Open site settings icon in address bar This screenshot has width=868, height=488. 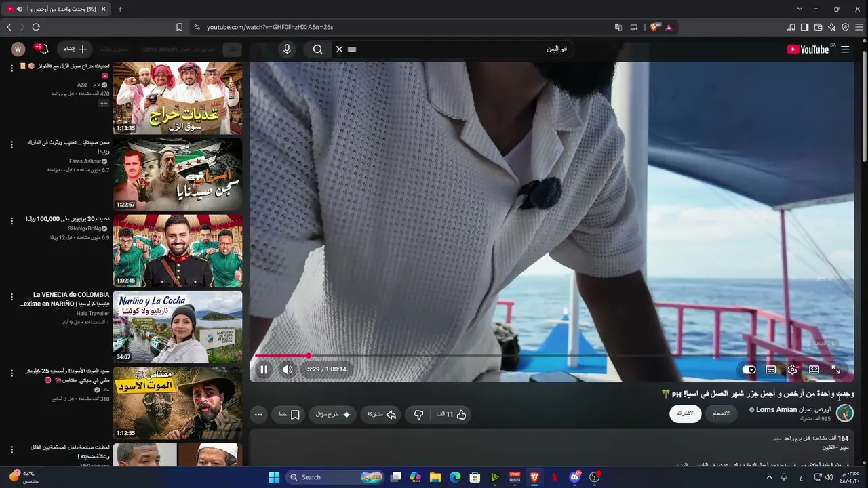[x=197, y=27]
